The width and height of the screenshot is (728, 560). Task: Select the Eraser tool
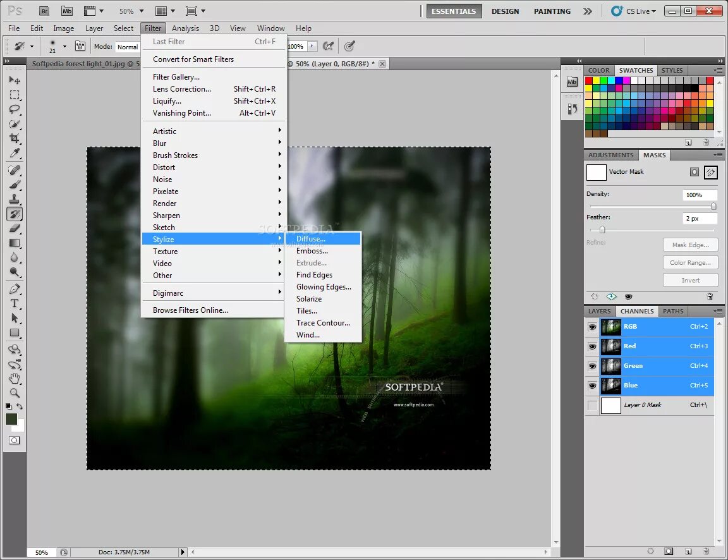[x=15, y=228]
